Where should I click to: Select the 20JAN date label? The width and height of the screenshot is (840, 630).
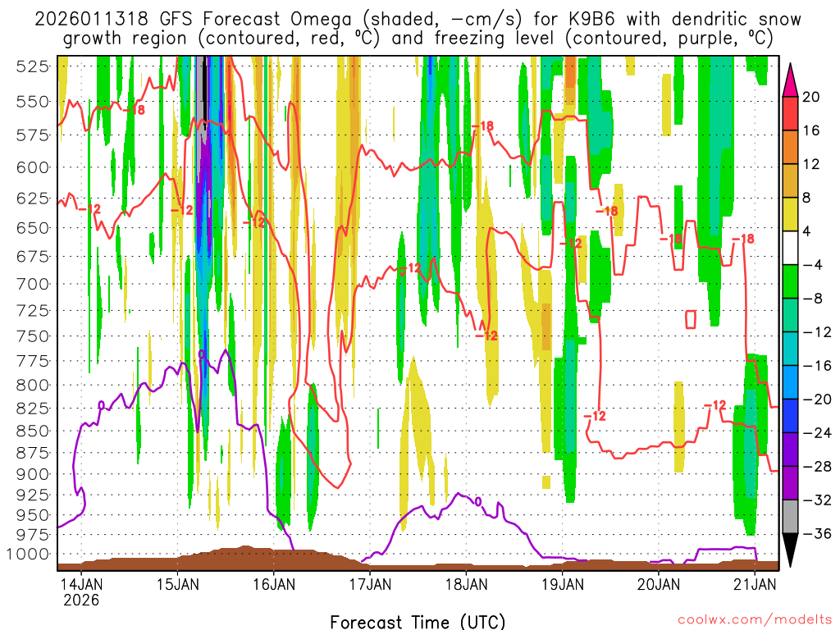[659, 584]
